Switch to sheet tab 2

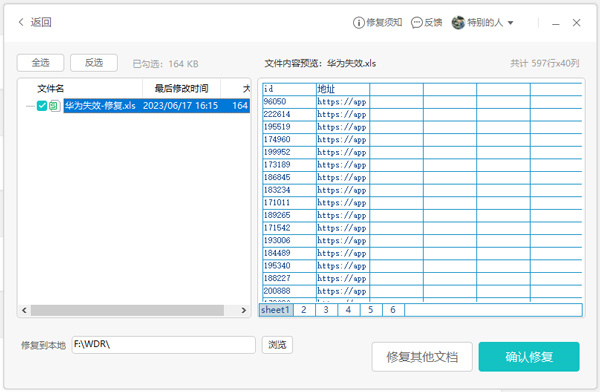[304, 310]
